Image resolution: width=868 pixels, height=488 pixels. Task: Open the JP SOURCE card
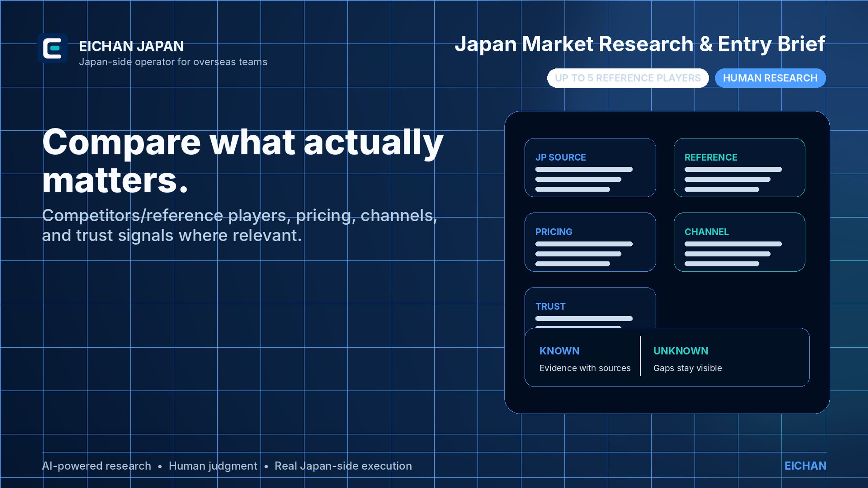(590, 167)
